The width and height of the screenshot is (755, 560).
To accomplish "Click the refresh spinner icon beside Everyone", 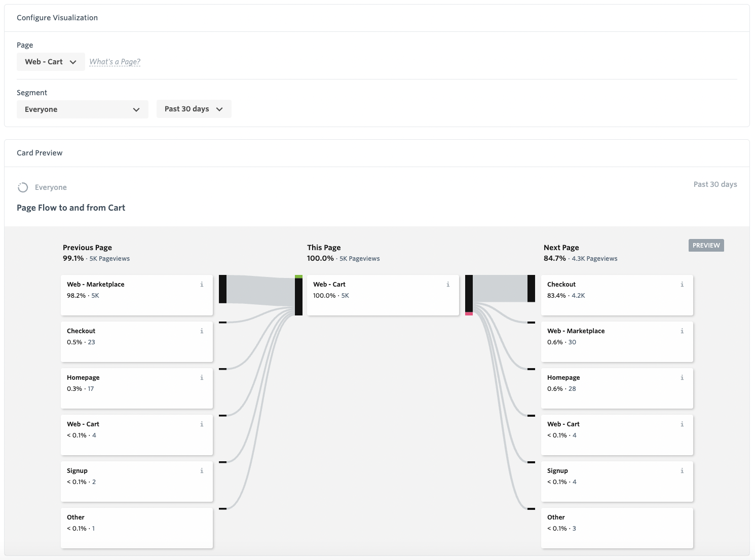I will (23, 187).
